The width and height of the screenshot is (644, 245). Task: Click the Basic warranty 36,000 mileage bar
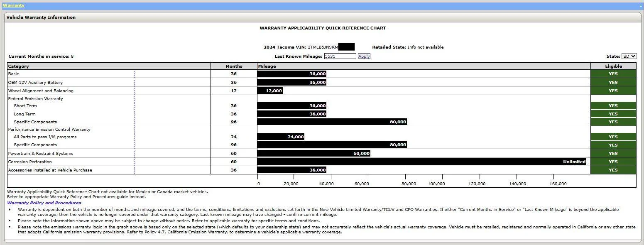point(291,74)
